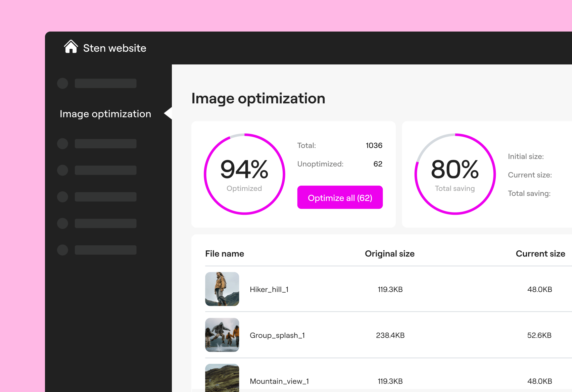Click the Sten website title
The width and height of the screenshot is (572, 392).
114,48
